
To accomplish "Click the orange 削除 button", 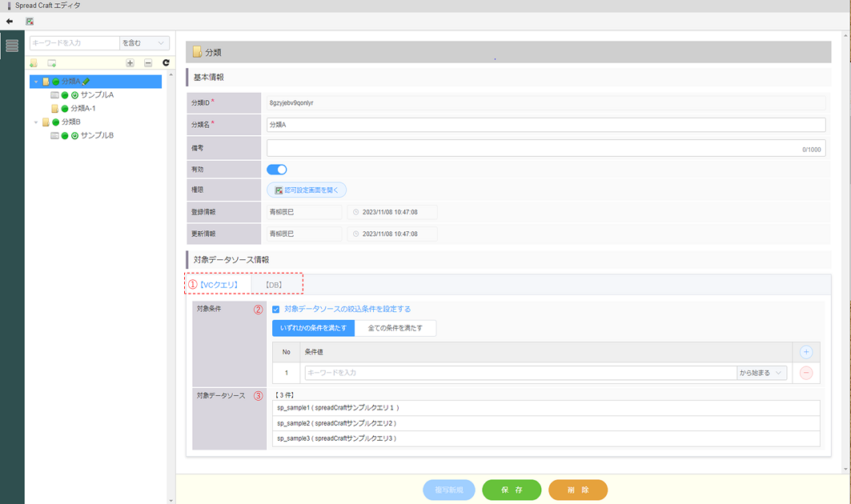I will point(577,490).
